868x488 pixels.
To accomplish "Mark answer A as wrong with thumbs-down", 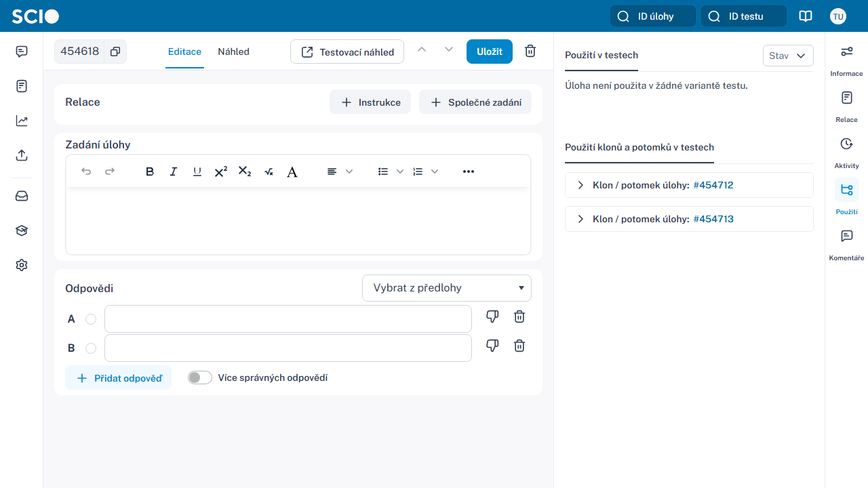I will pyautogui.click(x=493, y=317).
